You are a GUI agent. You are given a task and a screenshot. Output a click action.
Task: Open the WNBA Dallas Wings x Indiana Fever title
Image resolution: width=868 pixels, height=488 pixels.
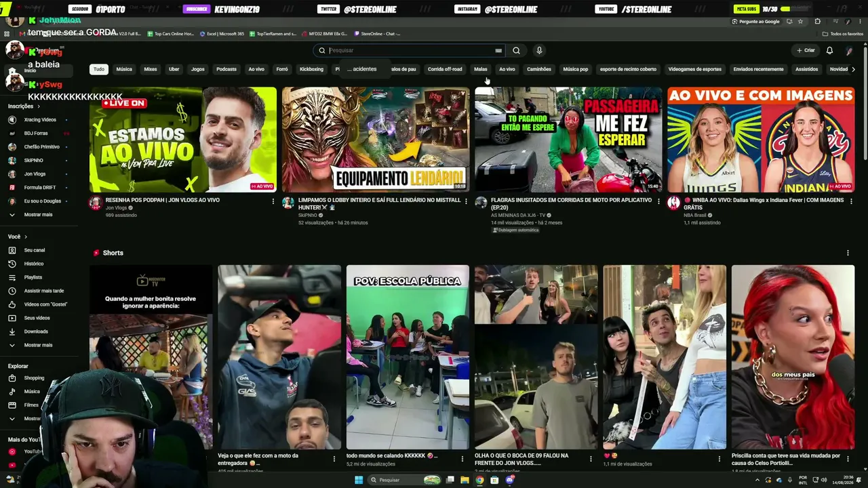tap(765, 204)
